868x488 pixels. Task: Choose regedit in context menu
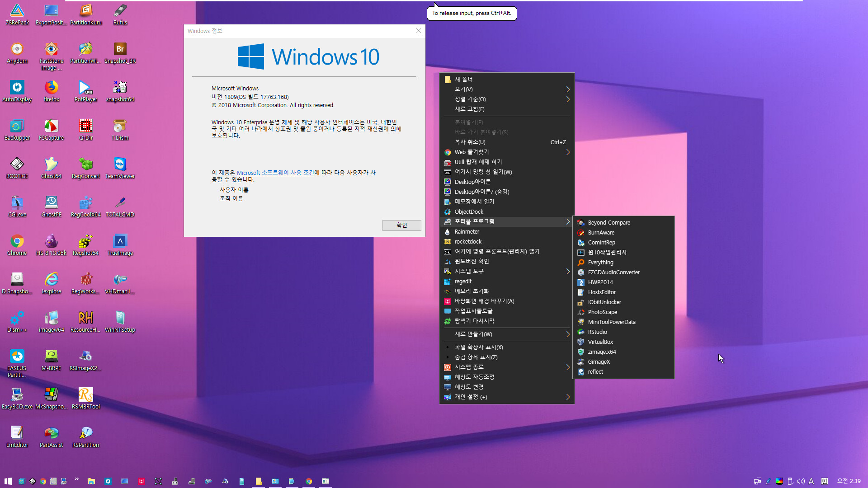coord(507,281)
